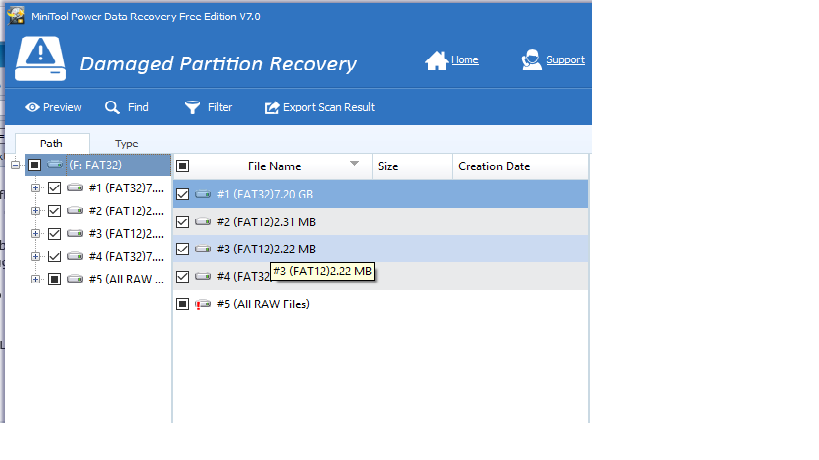819x460 pixels.
Task: Click the File Name column header text
Action: click(274, 167)
